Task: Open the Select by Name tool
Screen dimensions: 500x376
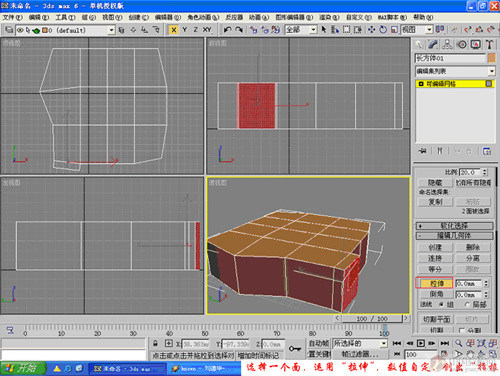Action: pyautogui.click(x=335, y=30)
